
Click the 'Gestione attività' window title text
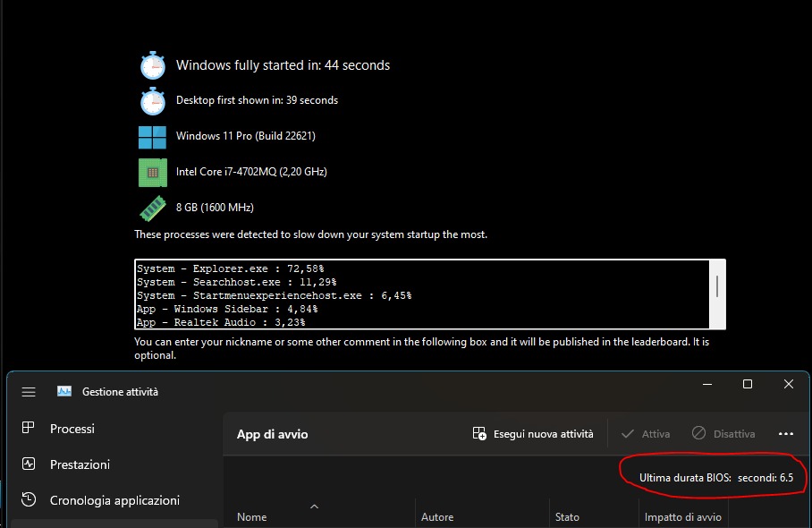(x=120, y=392)
